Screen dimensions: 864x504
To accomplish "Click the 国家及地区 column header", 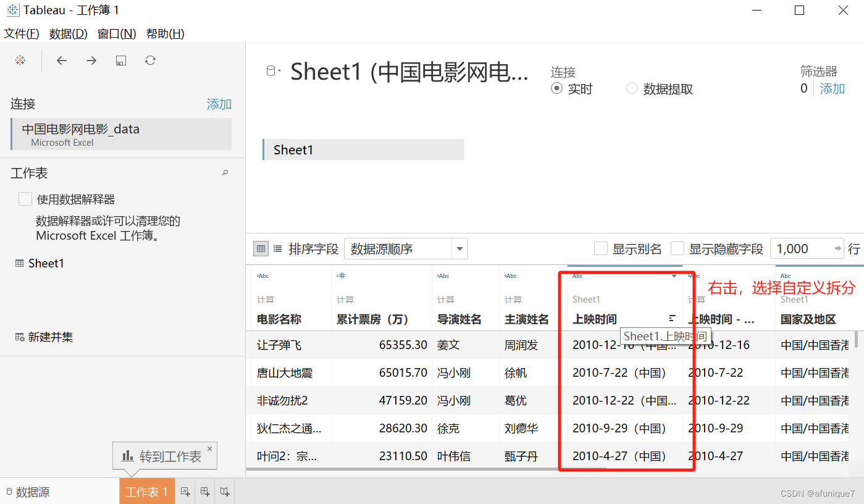I will coord(808,319).
